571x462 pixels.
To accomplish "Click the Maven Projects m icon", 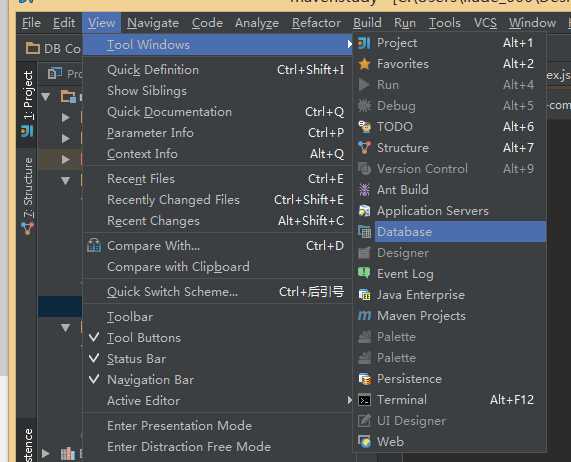I will coord(364,315).
